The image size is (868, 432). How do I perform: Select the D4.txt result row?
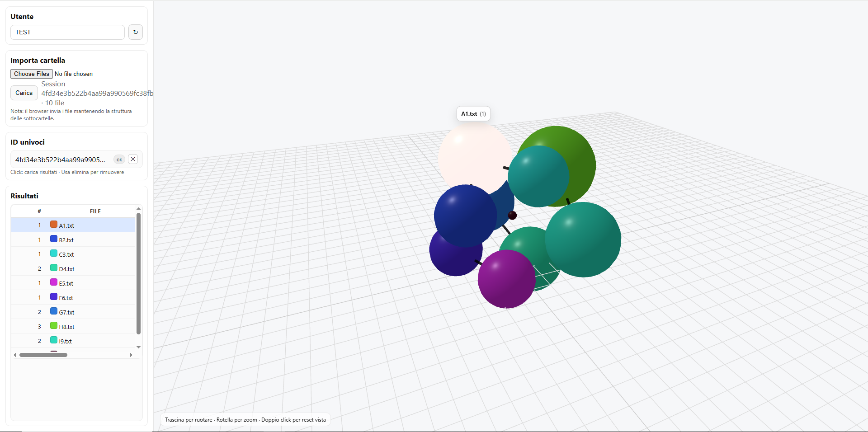73,269
